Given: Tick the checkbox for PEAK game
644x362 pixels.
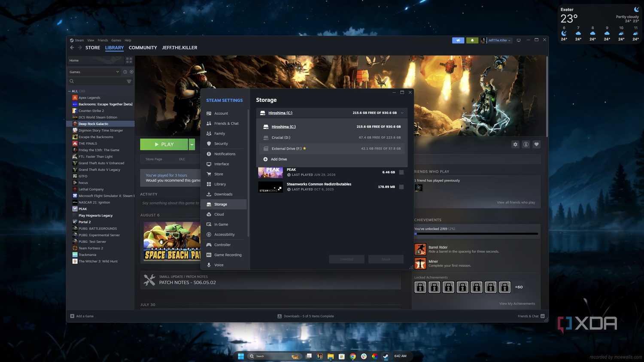Looking at the screenshot, I should tap(401, 172).
